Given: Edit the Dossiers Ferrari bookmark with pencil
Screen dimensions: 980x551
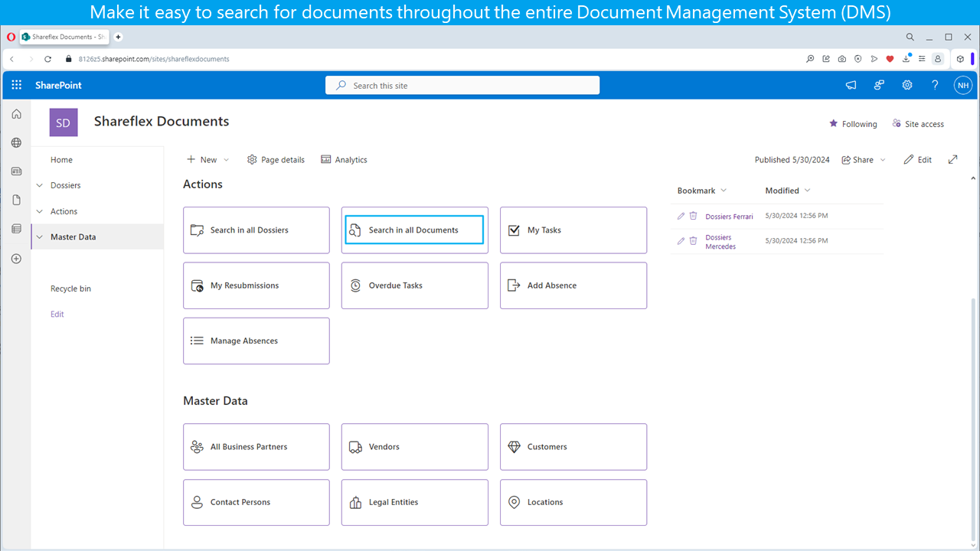Looking at the screenshot, I should point(681,216).
